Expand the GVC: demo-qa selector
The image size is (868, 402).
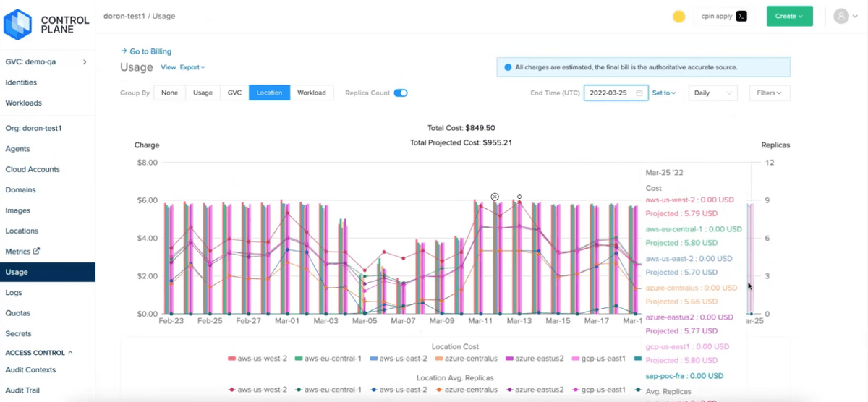pos(47,62)
